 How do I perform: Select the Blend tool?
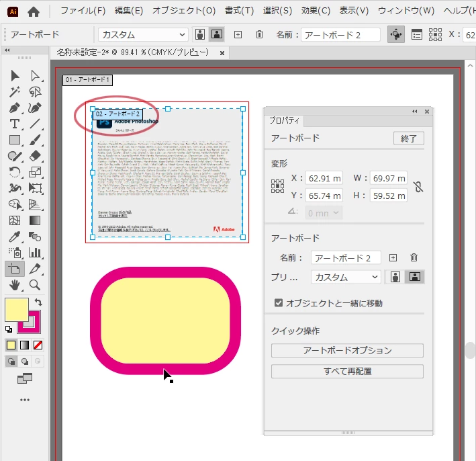pyautogui.click(x=35, y=237)
